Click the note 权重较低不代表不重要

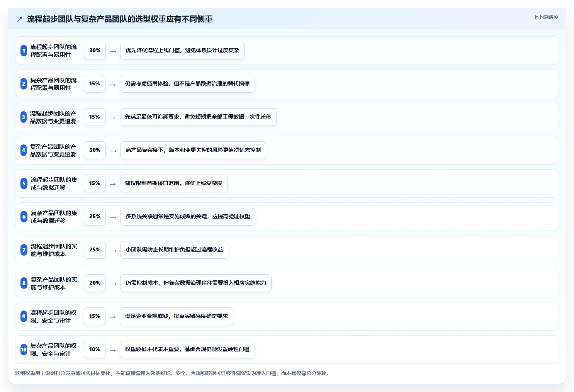click(x=187, y=350)
